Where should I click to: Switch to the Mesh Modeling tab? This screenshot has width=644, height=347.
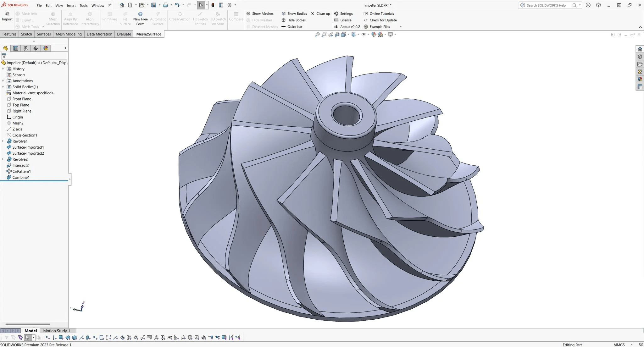69,34
